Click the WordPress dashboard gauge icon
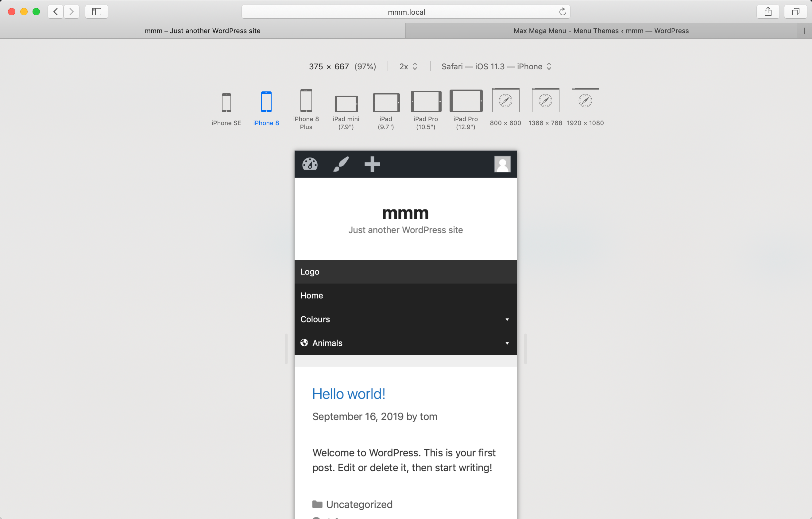This screenshot has width=812, height=519. pos(310,164)
